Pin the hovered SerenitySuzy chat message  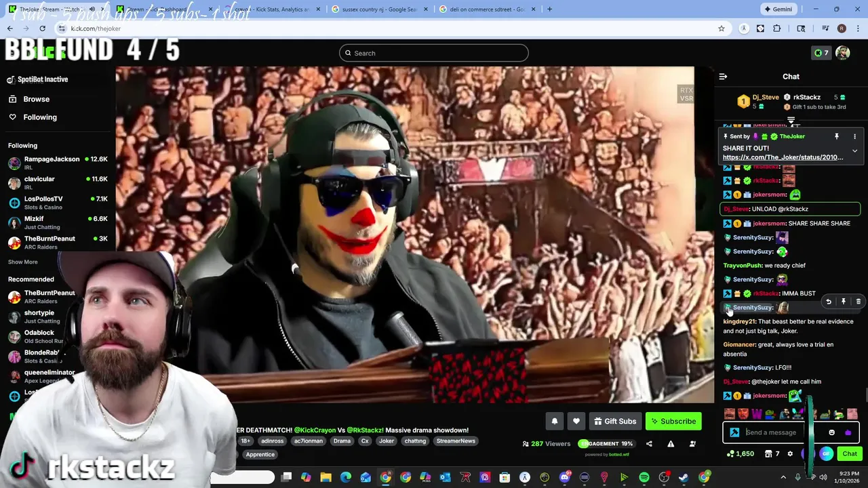coord(844,302)
